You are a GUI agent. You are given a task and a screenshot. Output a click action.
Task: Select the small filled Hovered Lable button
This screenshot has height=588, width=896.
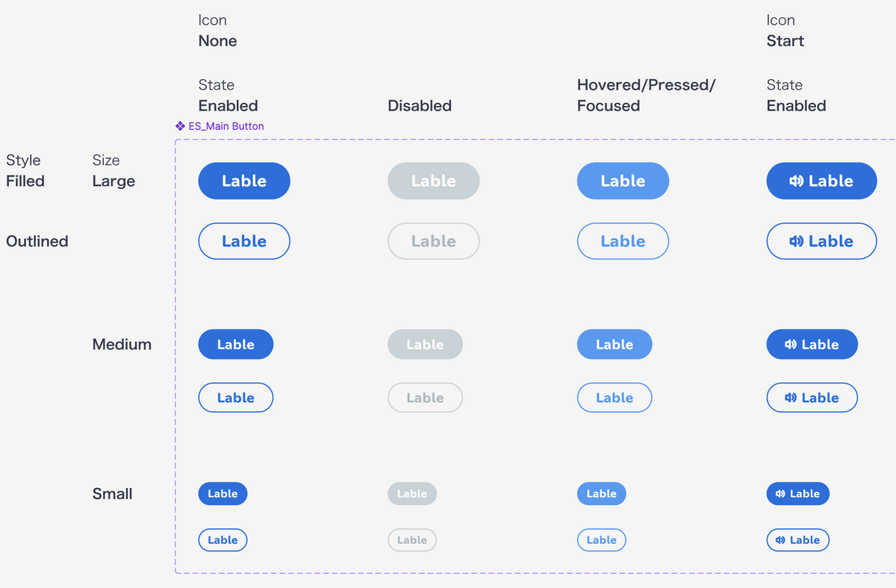[602, 493]
